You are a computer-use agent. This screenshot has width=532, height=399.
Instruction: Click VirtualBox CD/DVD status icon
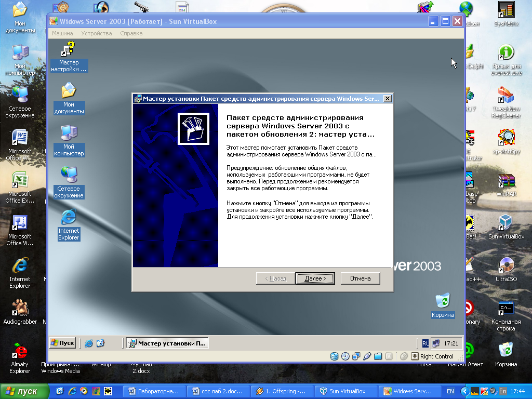click(345, 356)
